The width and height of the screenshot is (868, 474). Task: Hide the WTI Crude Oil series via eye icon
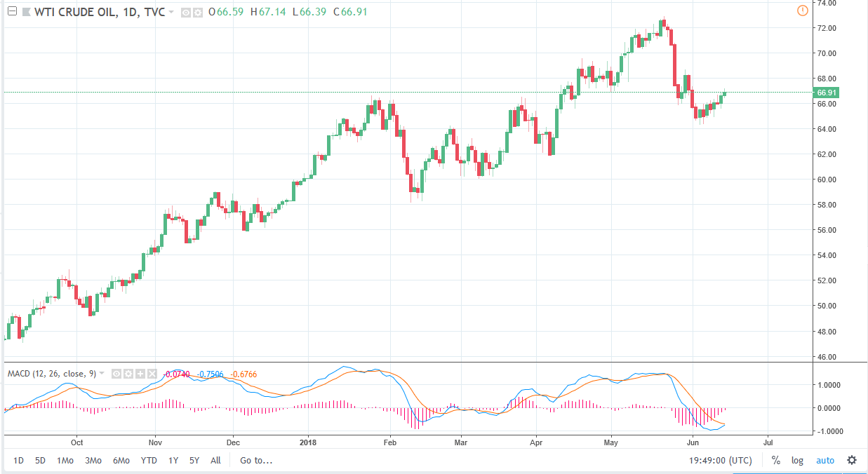(185, 13)
